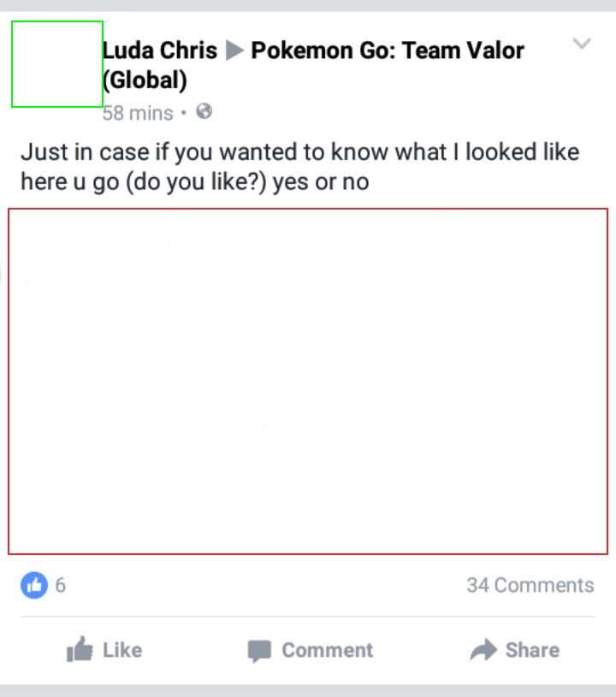Screen dimensions: 616x697
Task: Click the blue thumbs-up reaction icon
Action: click(34, 585)
